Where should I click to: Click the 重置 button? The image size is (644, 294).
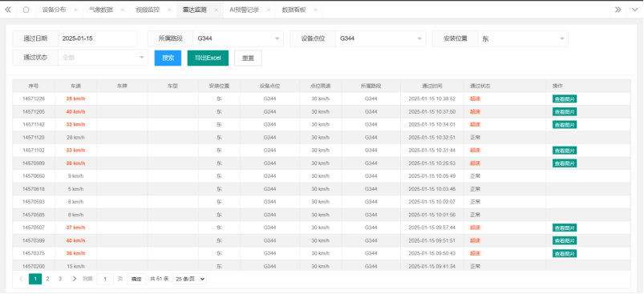pos(248,58)
